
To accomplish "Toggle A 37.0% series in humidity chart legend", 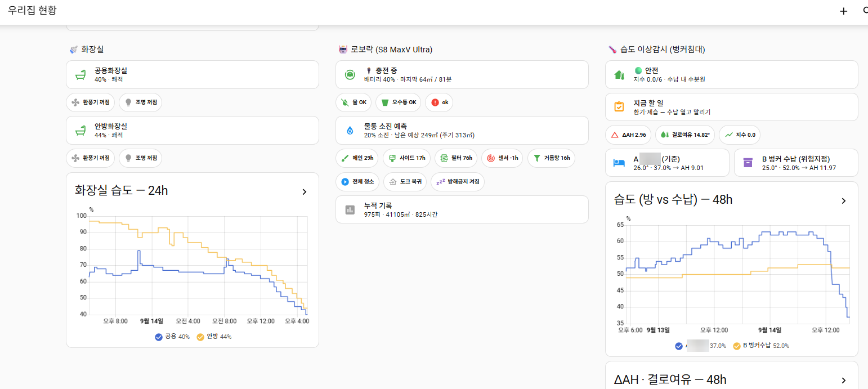I will [700, 346].
